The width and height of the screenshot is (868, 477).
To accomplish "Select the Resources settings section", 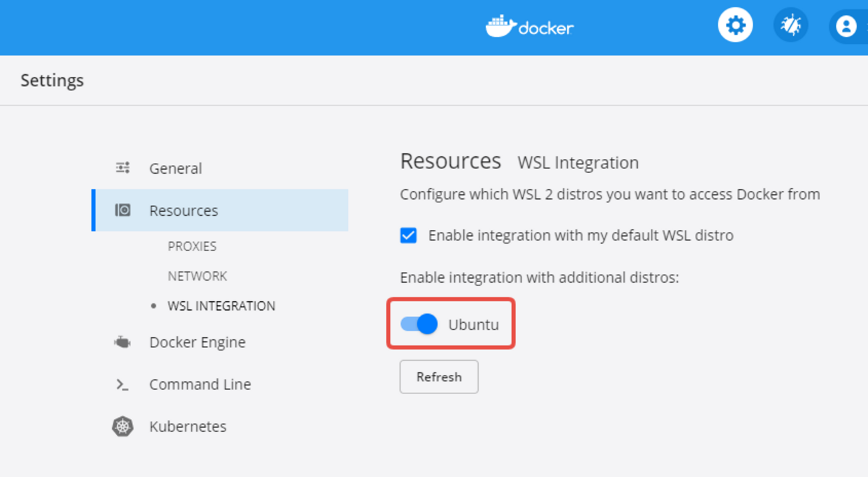I will click(184, 210).
